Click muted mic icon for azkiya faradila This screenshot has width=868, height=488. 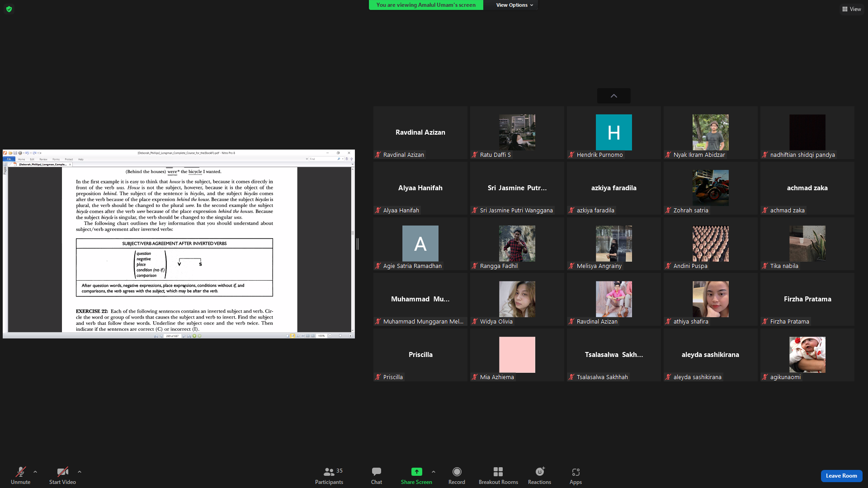[x=571, y=210]
